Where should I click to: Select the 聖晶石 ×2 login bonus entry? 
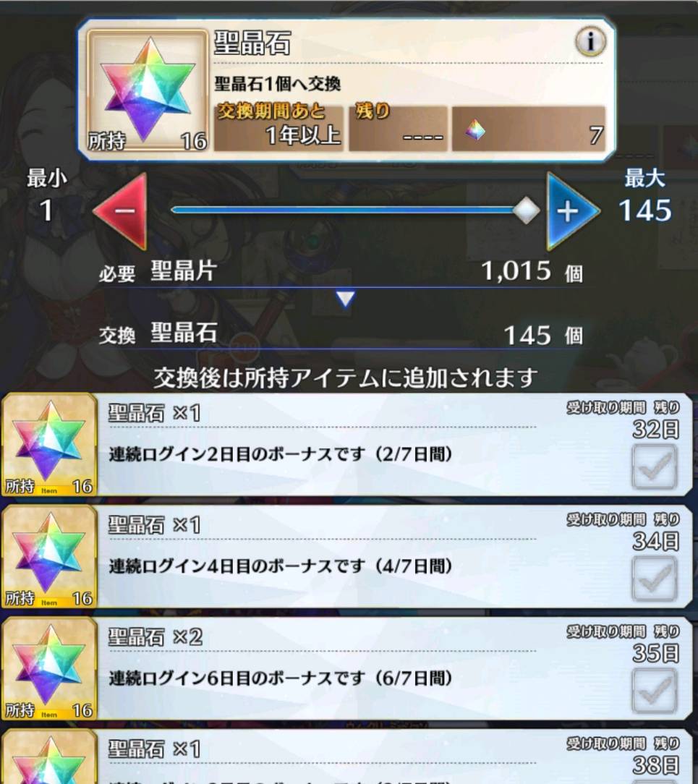[x=347, y=668]
